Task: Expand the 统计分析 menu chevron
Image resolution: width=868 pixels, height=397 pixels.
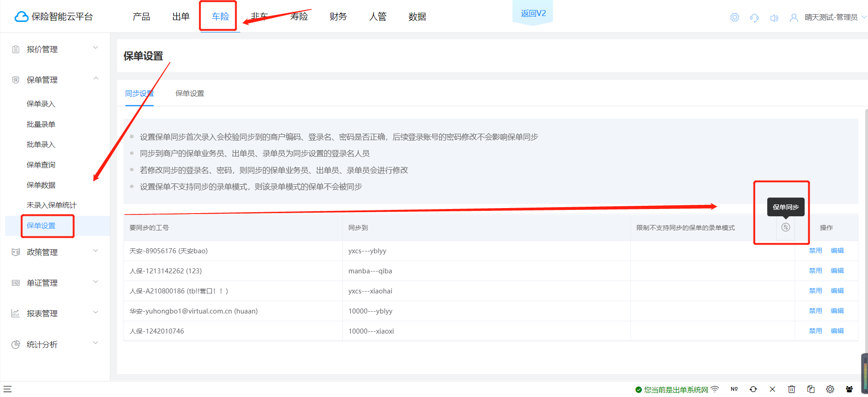Action: tap(96, 343)
